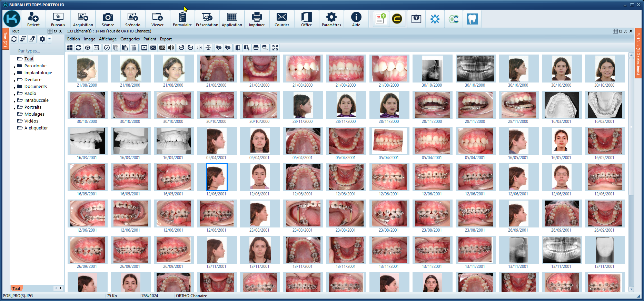Start a Séance capture
Viewport: 644px width, 301px height.
108,19
